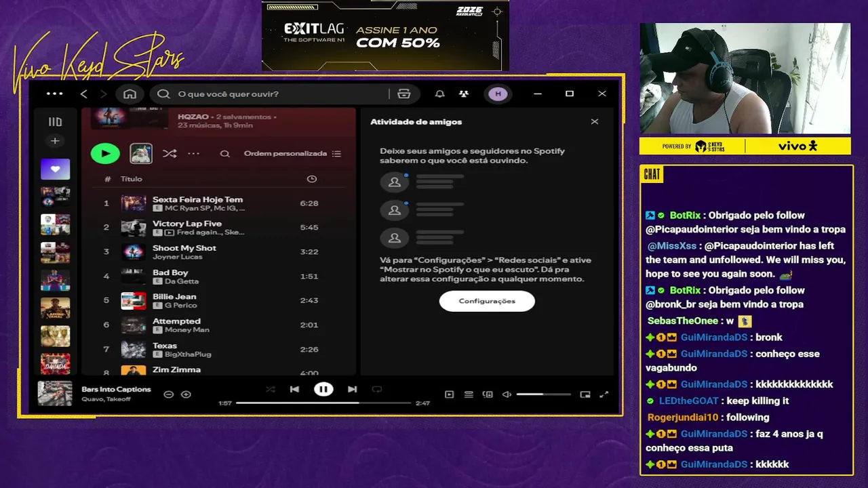The height and width of the screenshot is (488, 868).
Task: Open artist link 'G Perico'
Action: point(180,306)
